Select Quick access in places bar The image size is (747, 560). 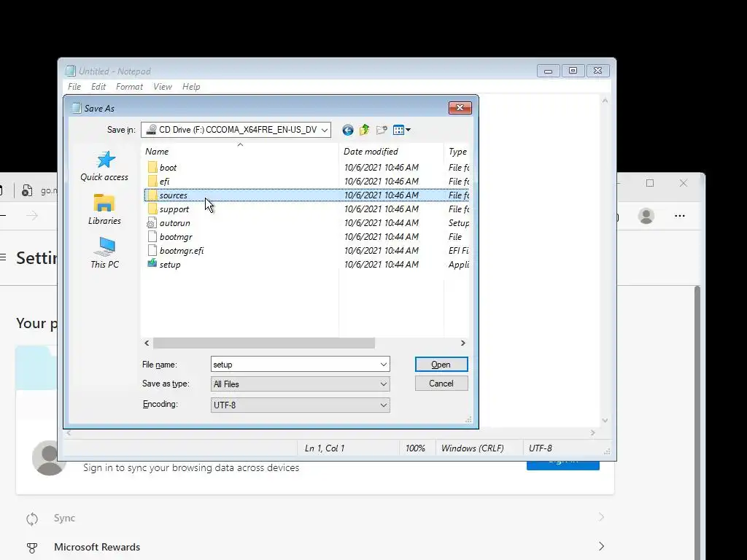tap(104, 166)
